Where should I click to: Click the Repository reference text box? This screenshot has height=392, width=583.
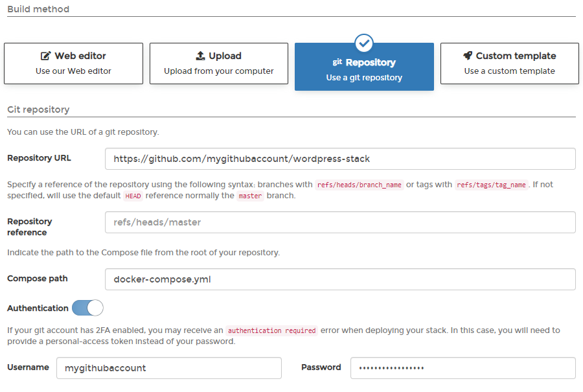(x=340, y=222)
